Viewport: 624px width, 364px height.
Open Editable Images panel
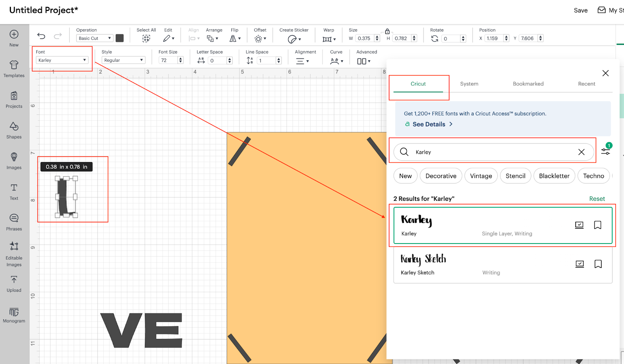(x=14, y=254)
